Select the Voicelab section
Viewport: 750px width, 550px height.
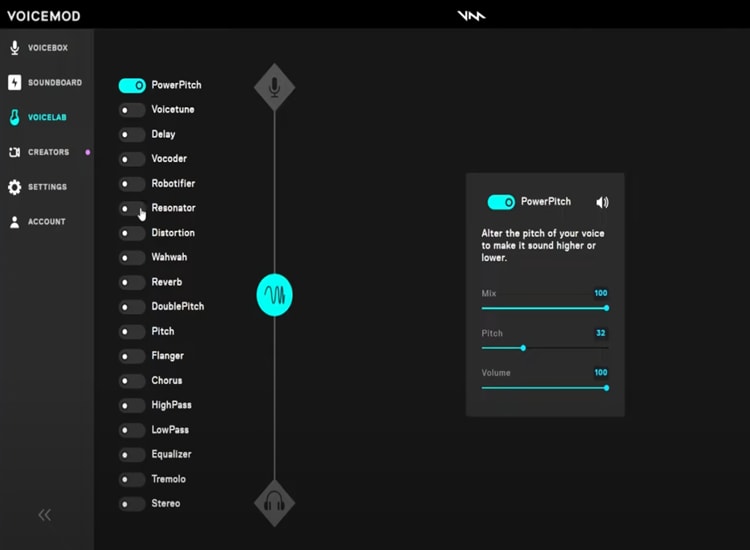[x=47, y=117]
